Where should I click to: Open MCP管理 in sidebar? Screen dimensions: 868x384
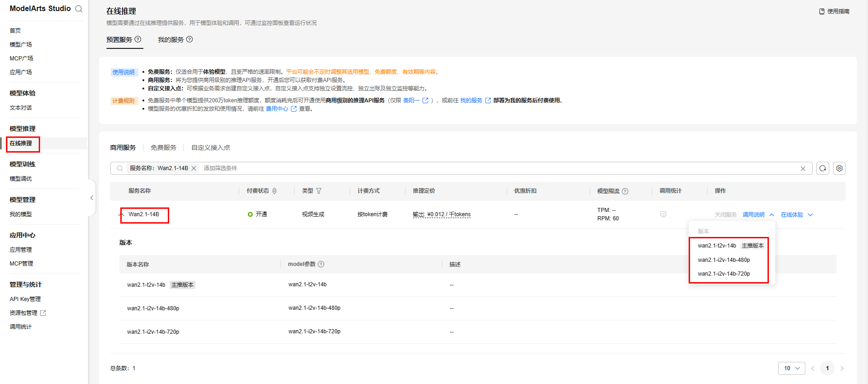tap(21, 264)
